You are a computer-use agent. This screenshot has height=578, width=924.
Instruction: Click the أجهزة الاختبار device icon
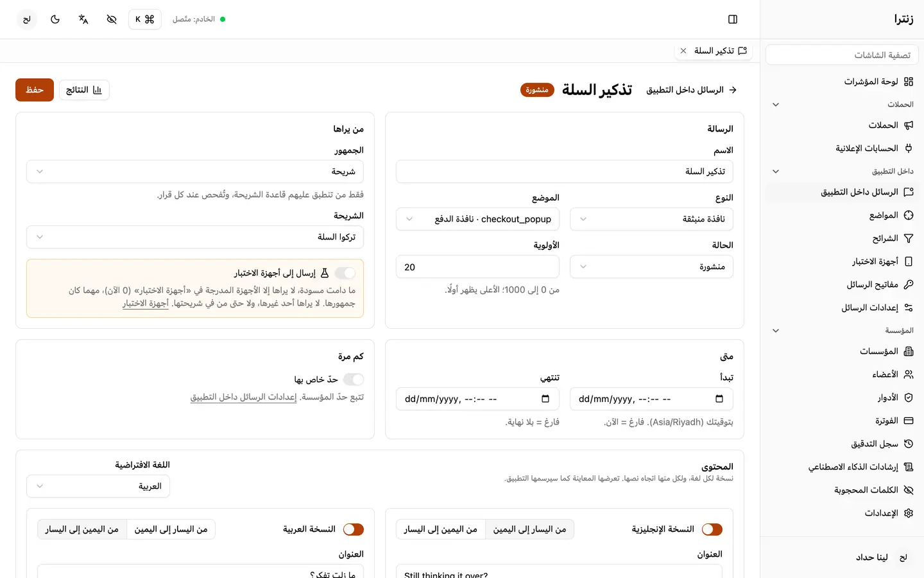coord(909,261)
